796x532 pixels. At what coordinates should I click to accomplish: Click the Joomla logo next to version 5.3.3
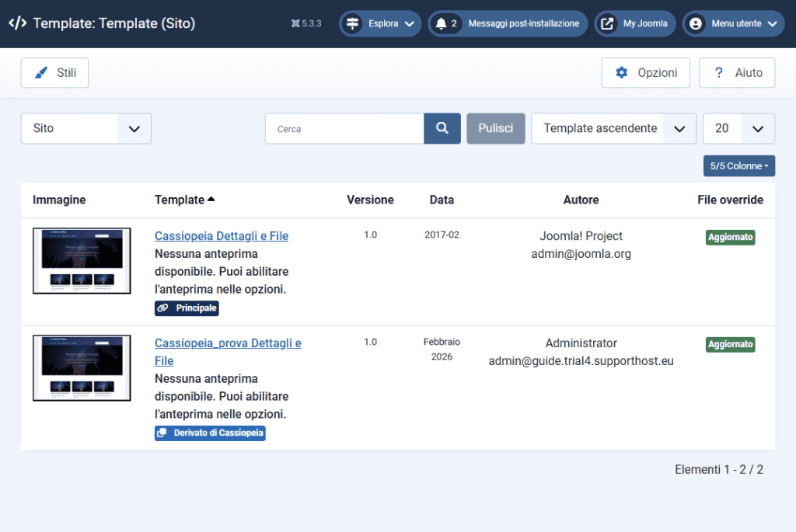click(295, 23)
